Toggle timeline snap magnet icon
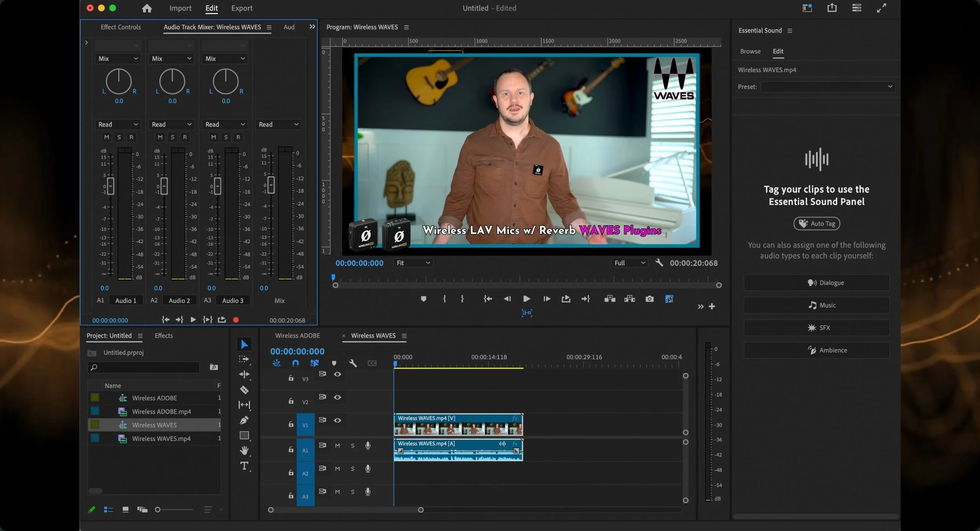980x531 pixels. pyautogui.click(x=296, y=364)
